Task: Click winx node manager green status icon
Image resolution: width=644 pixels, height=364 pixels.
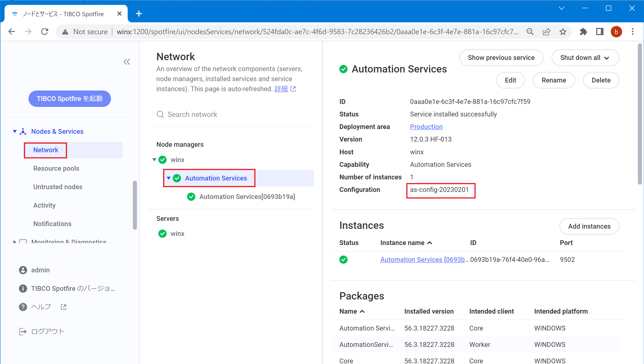Action: pos(162,160)
